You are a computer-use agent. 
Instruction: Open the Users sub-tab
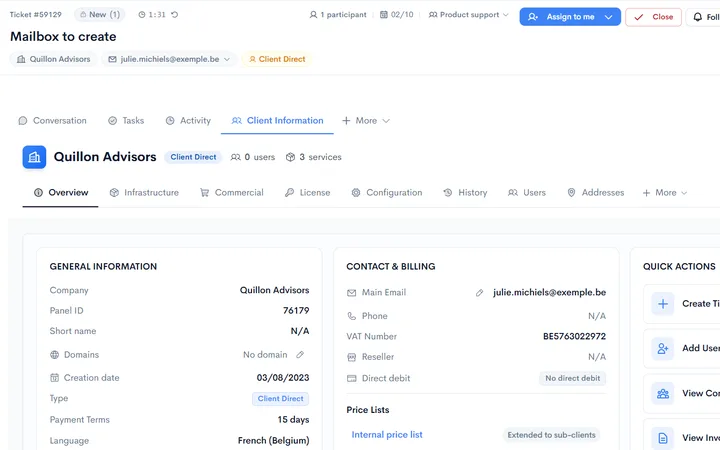pyautogui.click(x=527, y=193)
